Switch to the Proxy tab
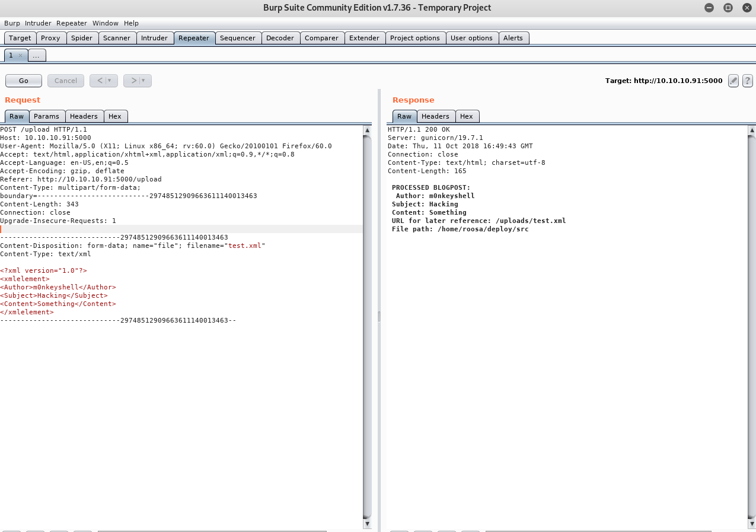Image resolution: width=756 pixels, height=532 pixels. point(51,38)
